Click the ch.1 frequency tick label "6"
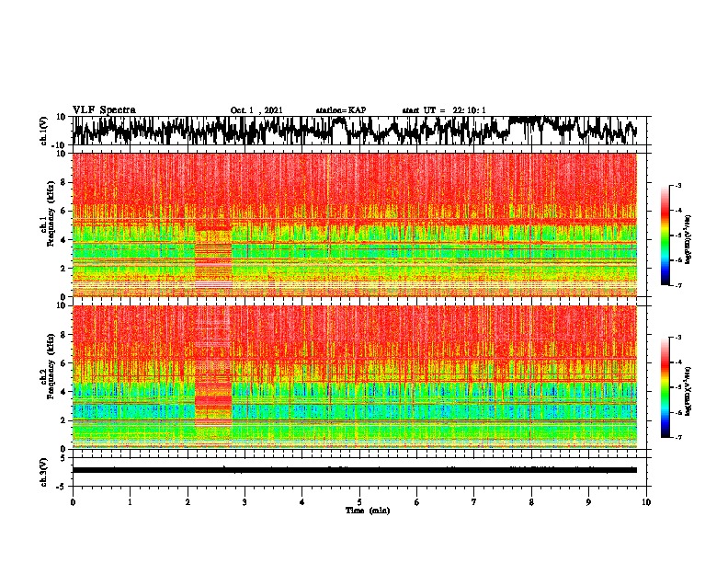The height and width of the screenshot is (563, 728). [x=64, y=211]
